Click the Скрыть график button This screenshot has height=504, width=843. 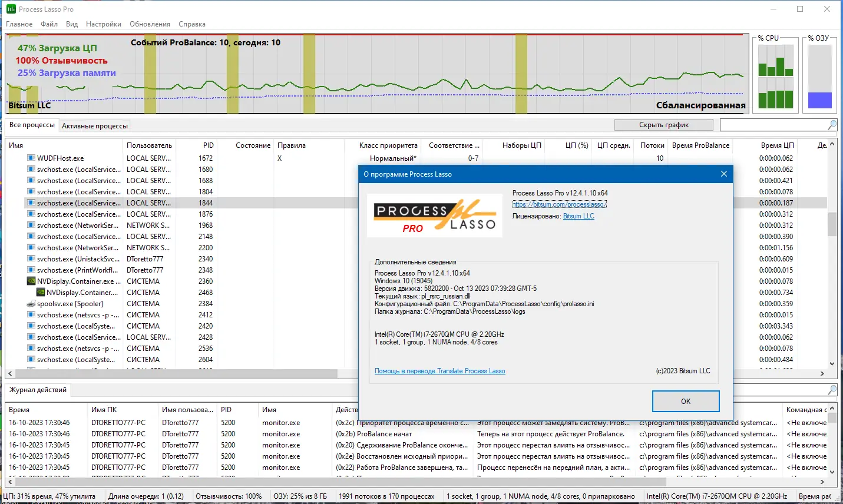pos(664,125)
